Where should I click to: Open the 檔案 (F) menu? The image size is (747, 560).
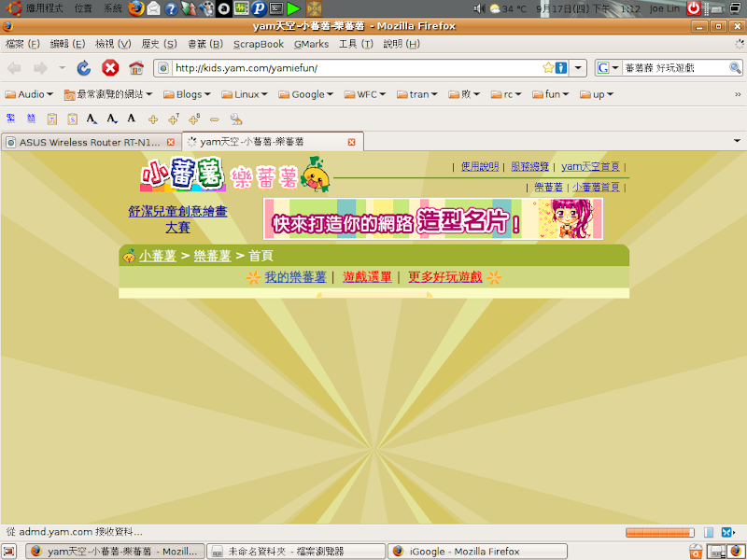point(22,44)
